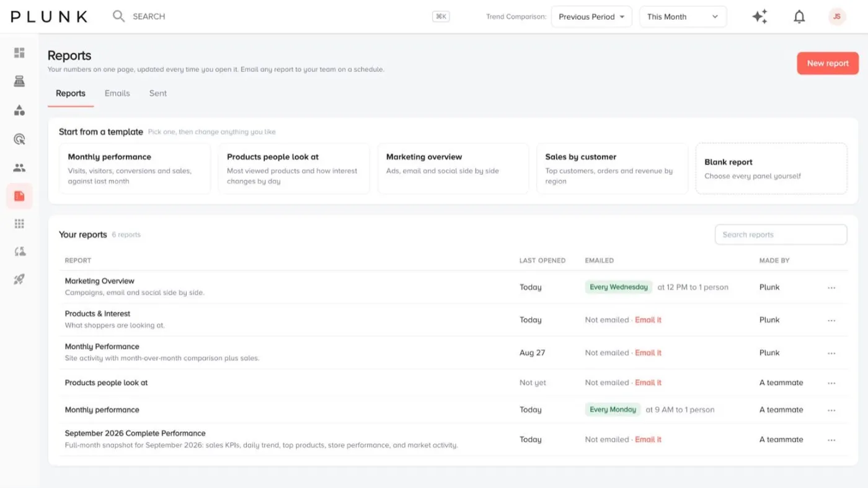Open the apps grid icon in sidebar
This screenshot has height=488, width=868.
19,224
